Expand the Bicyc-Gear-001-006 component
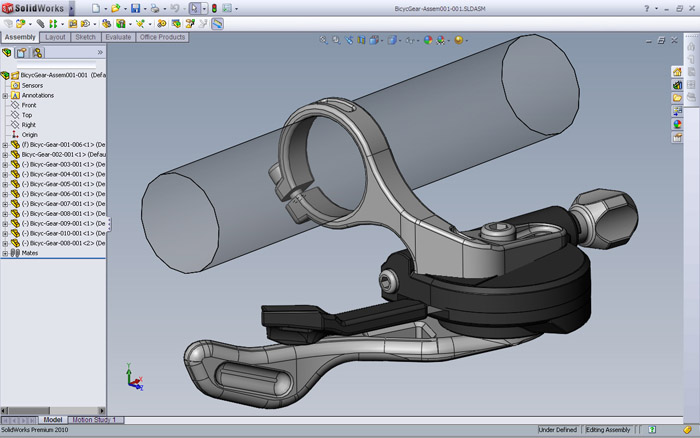This screenshot has width=700, height=438. (5, 144)
